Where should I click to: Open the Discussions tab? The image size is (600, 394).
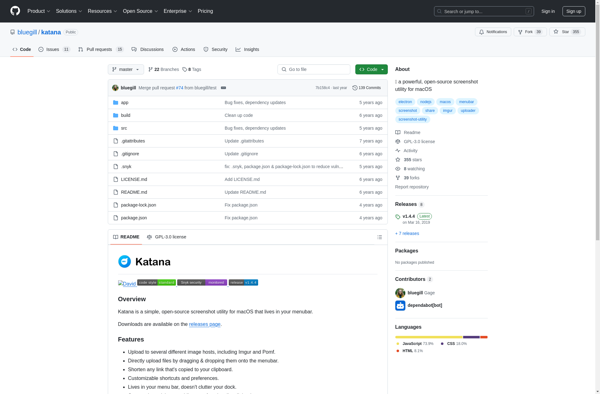[x=148, y=49]
